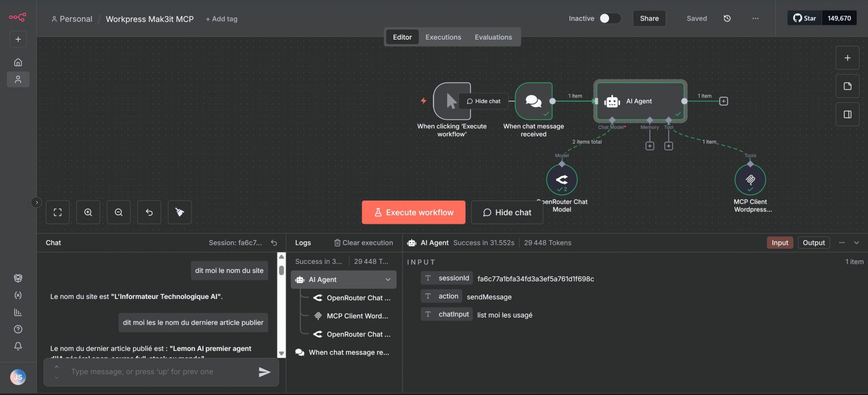Screen dimensions: 868x395
Task: Open the Evaluations tab
Action: coord(493,37)
